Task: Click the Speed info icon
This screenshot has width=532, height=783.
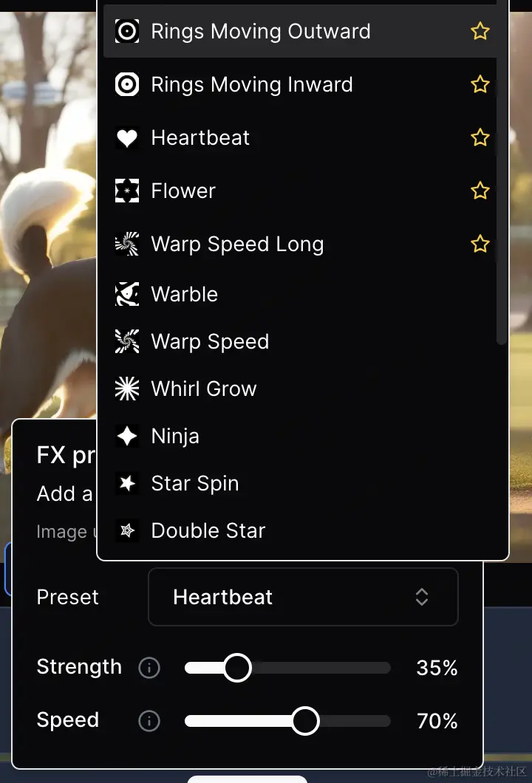Action: coord(149,720)
